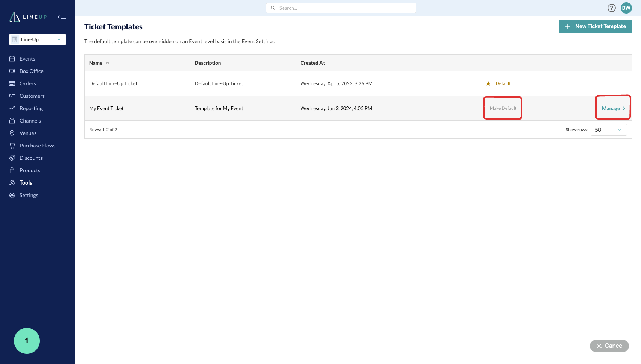Click the chevron next to Manage
The height and width of the screenshot is (364, 641).
click(x=624, y=108)
